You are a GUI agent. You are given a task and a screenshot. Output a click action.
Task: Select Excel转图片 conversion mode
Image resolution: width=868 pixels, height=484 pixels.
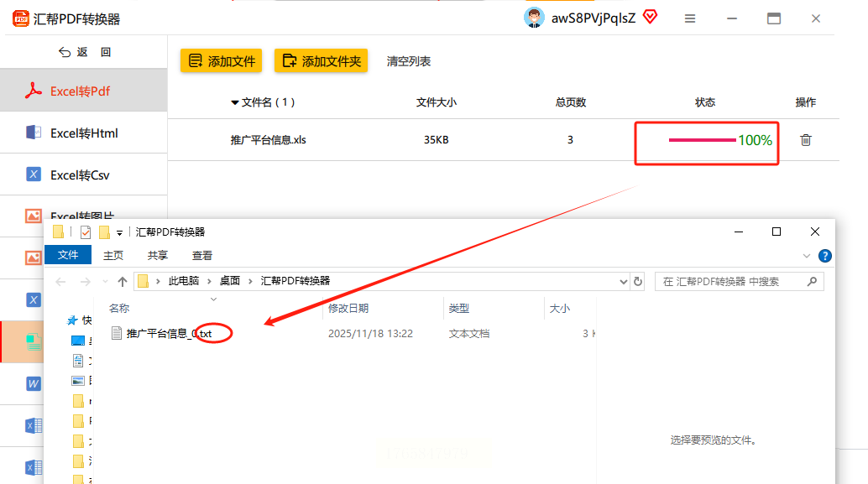pos(84,215)
